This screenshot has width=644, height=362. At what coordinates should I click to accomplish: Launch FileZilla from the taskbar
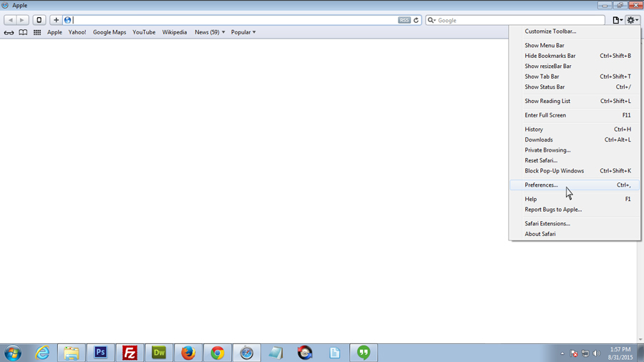click(130, 353)
